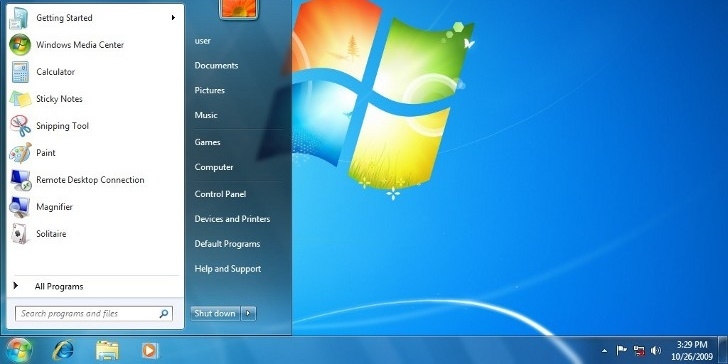Click the Shut down button

215,314
